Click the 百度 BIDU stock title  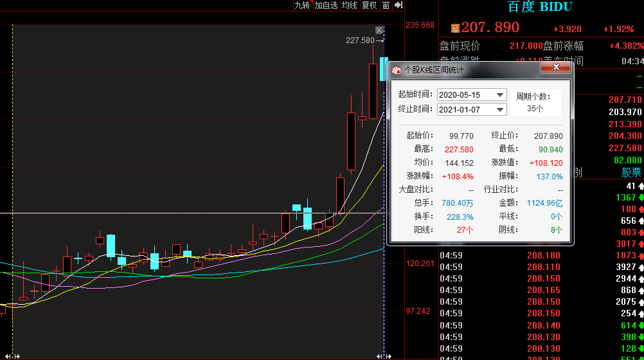click(x=539, y=6)
